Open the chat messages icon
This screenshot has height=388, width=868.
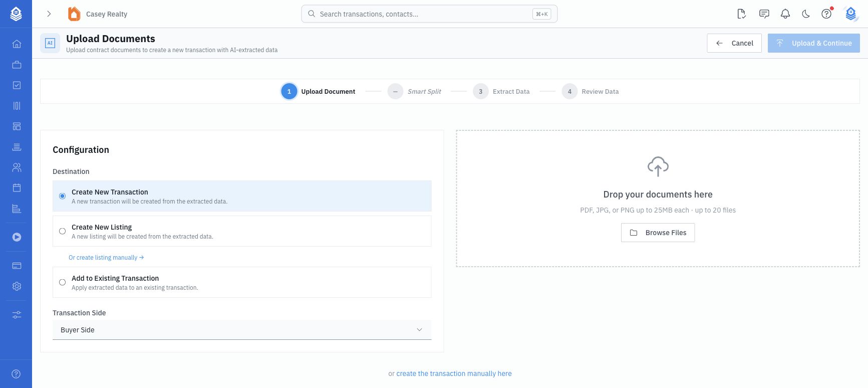[x=764, y=14]
